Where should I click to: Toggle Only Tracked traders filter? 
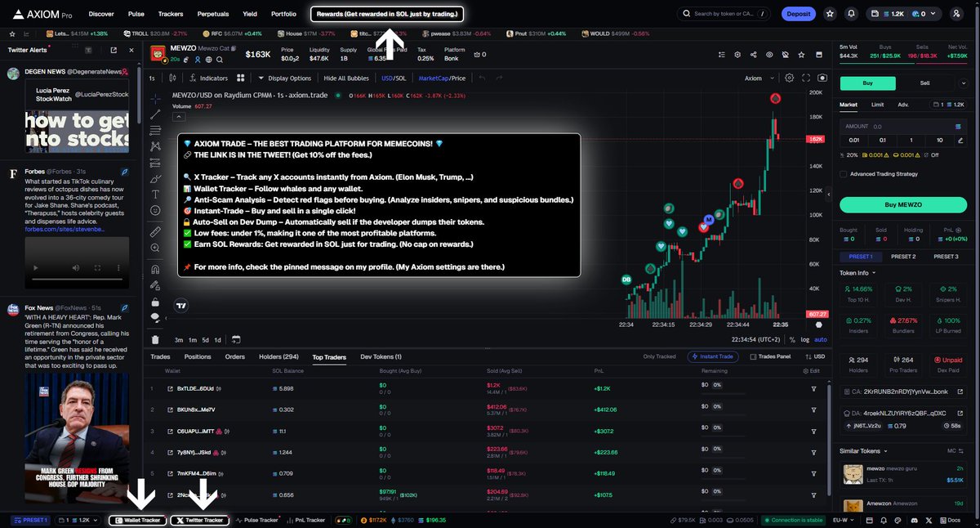[659, 356]
